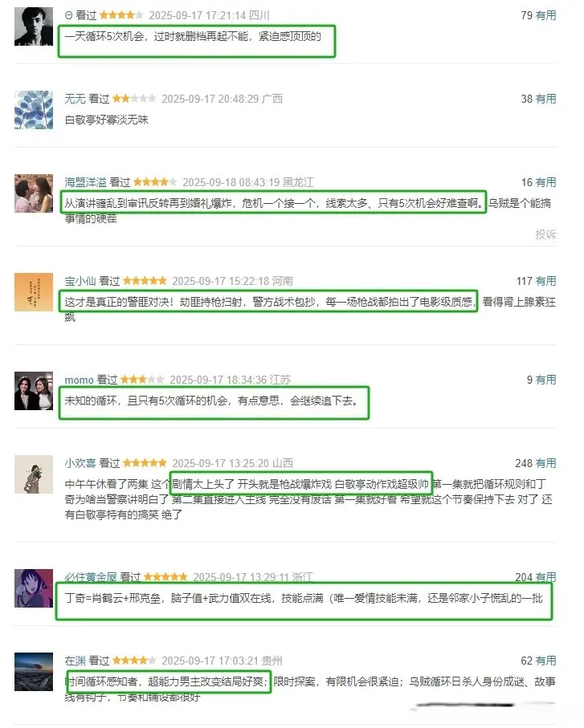Screen dimensions: 584x728
Task: Vote 有用 on the 248-vote review
Action: click(545, 463)
